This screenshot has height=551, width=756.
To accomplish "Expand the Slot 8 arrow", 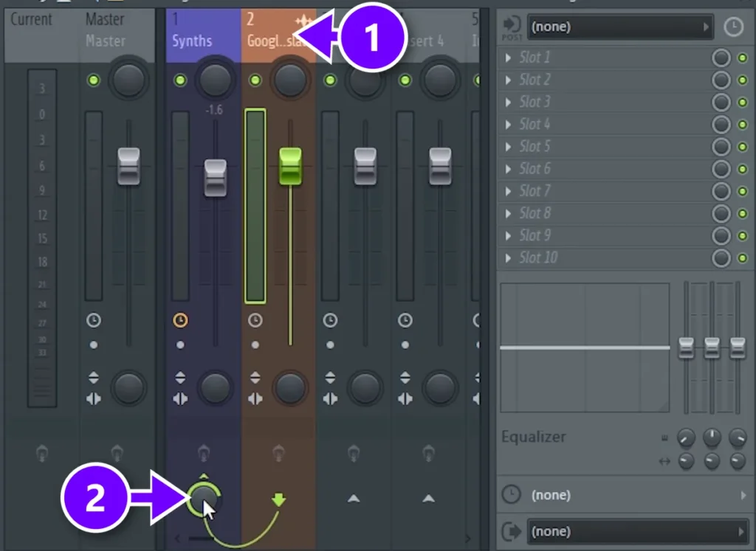I will [x=508, y=213].
